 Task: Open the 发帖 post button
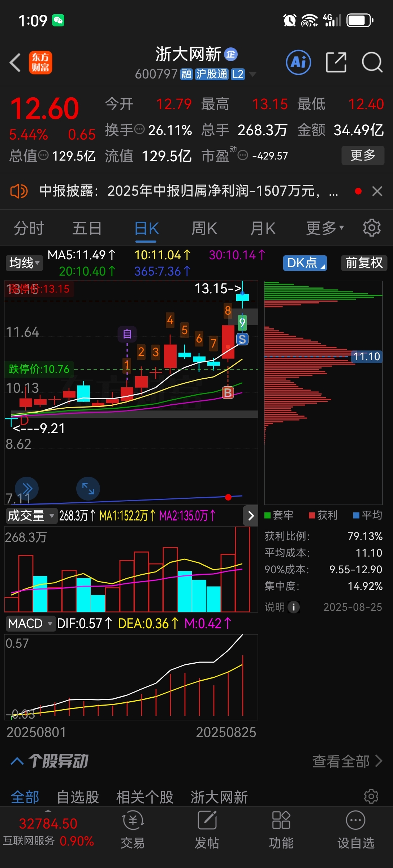207,830
